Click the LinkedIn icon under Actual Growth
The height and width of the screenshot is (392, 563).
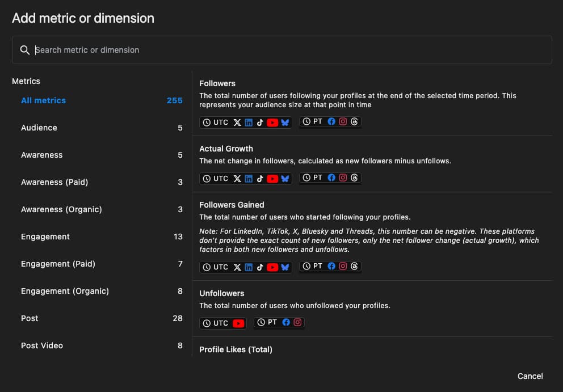[x=249, y=179]
